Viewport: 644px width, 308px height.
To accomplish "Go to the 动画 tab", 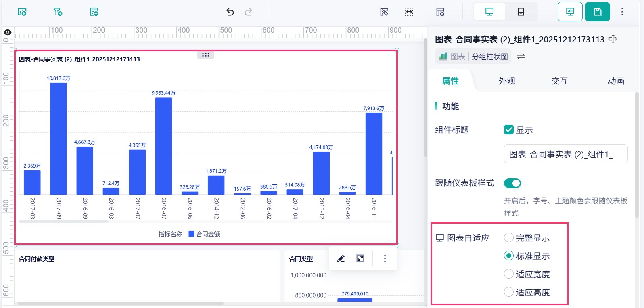I will (616, 81).
